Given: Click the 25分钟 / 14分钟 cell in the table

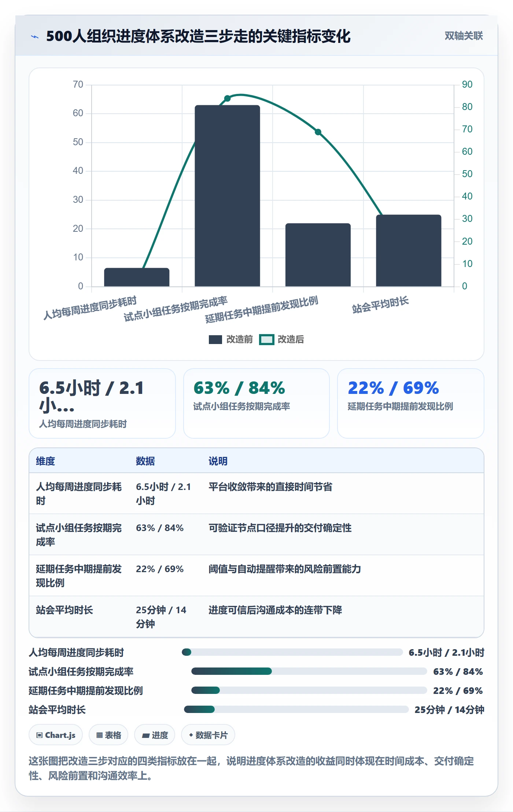Looking at the screenshot, I should 161,617.
